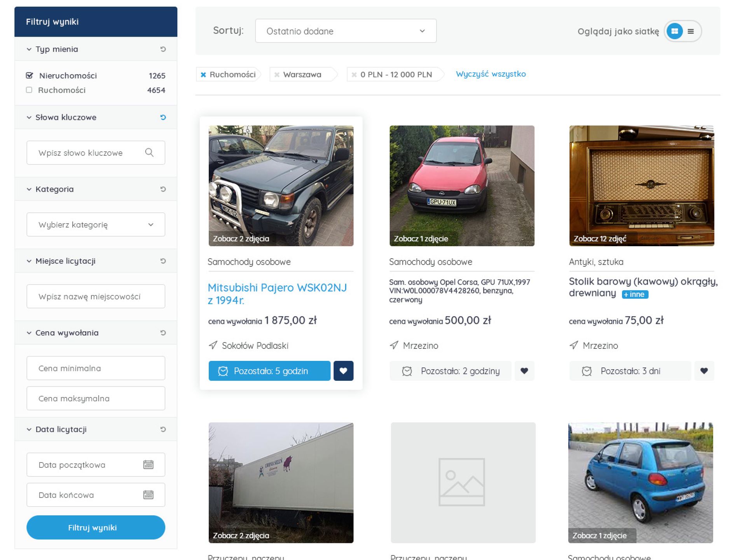The height and width of the screenshot is (560, 730).
Task: Click the + inne badge
Action: [x=635, y=294]
